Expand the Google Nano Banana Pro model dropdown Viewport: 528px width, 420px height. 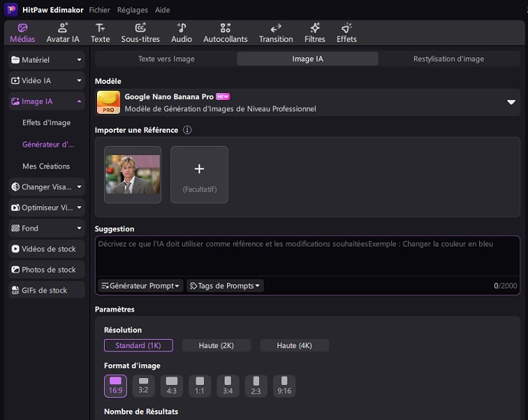click(x=511, y=102)
